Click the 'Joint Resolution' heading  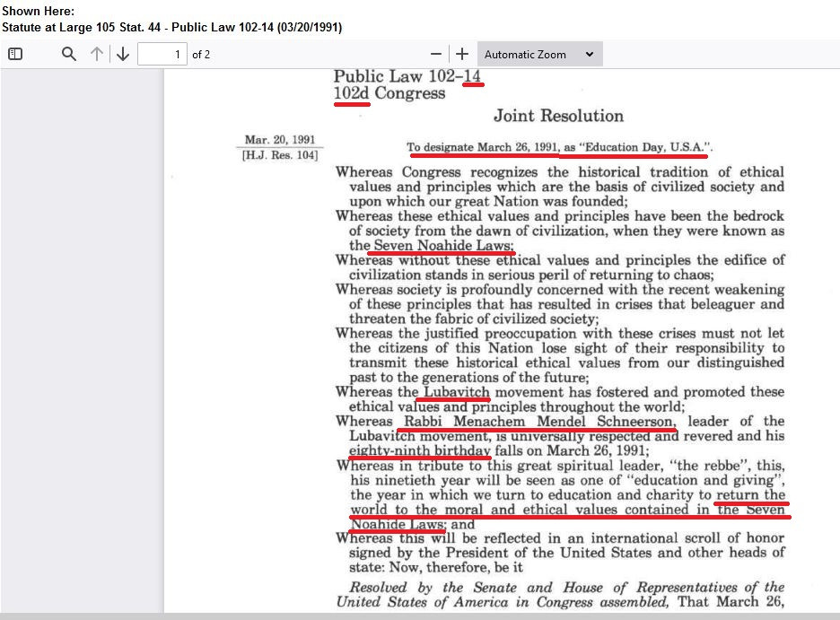point(558,116)
